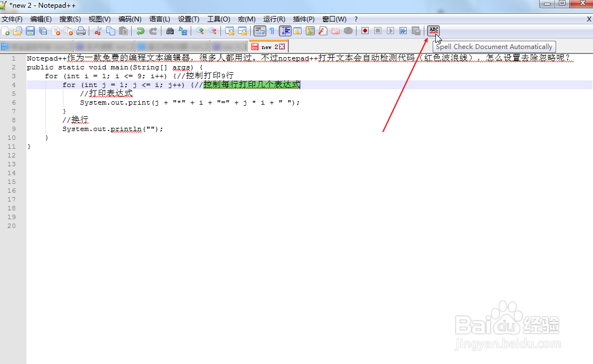This screenshot has height=364, width=593.
Task: Click line number 20 in the margin
Action: coord(12,226)
